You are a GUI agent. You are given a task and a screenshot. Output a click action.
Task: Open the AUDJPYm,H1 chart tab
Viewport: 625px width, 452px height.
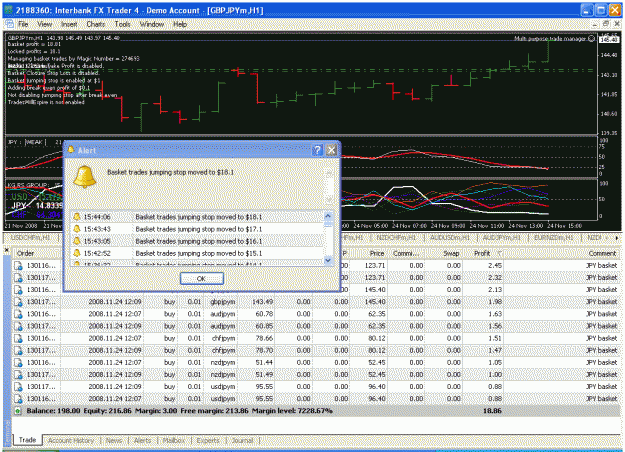[x=501, y=238]
